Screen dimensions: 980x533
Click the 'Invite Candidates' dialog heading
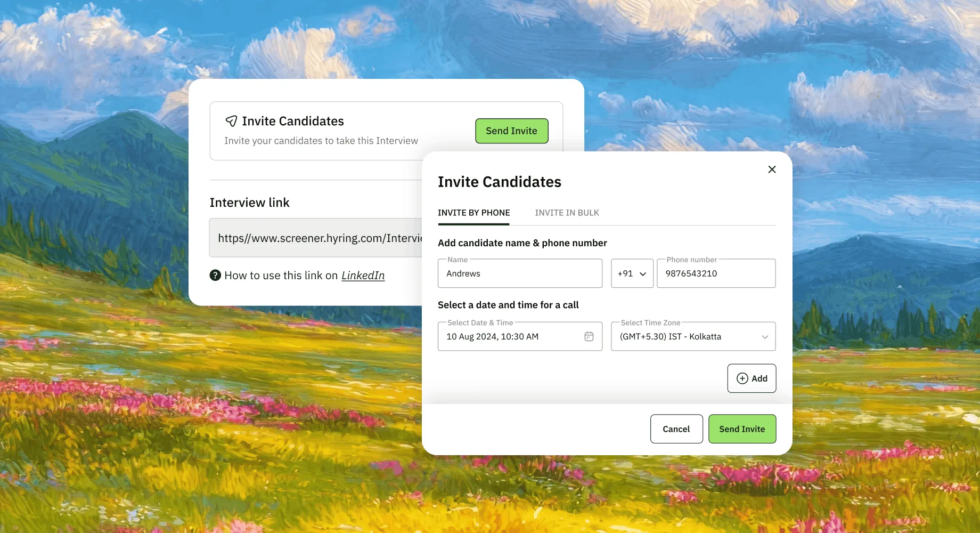(x=500, y=182)
